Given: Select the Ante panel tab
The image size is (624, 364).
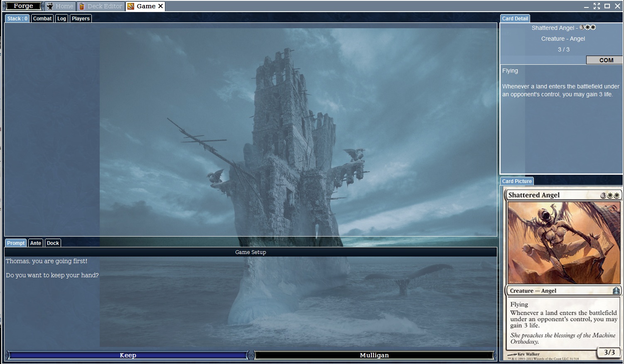Looking at the screenshot, I should coord(36,243).
